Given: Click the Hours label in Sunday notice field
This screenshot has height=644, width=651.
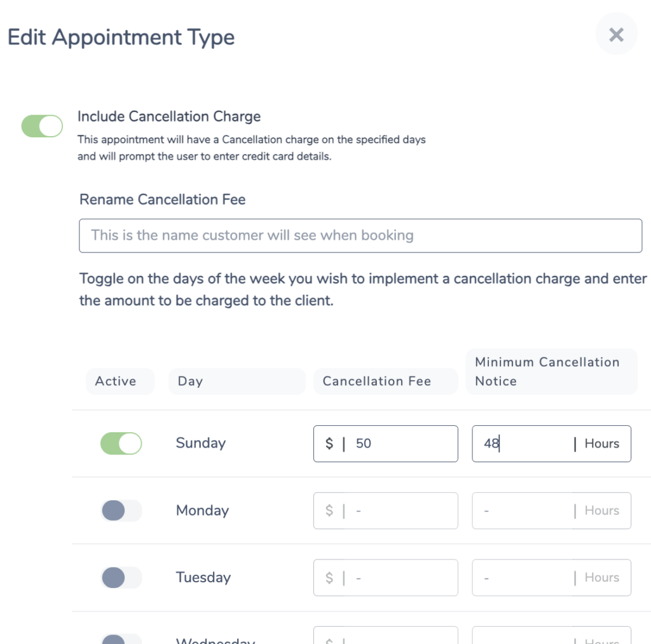Looking at the screenshot, I should pyautogui.click(x=601, y=444).
